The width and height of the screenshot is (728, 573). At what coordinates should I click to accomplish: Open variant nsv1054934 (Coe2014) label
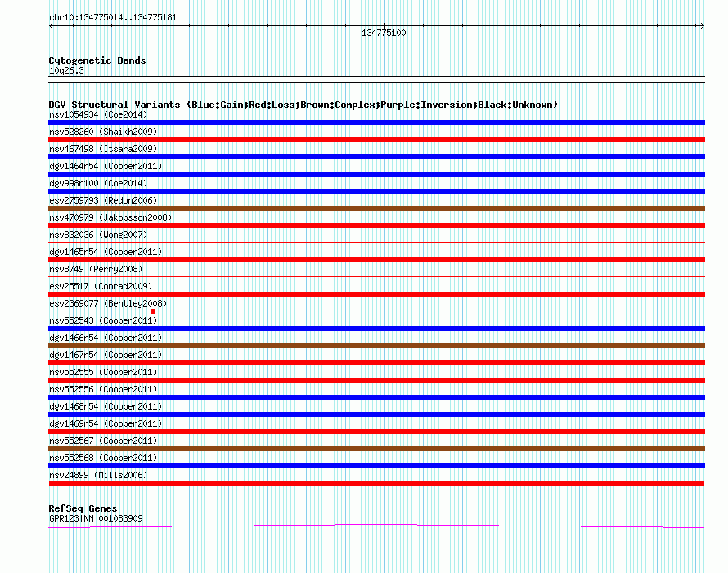click(x=98, y=114)
